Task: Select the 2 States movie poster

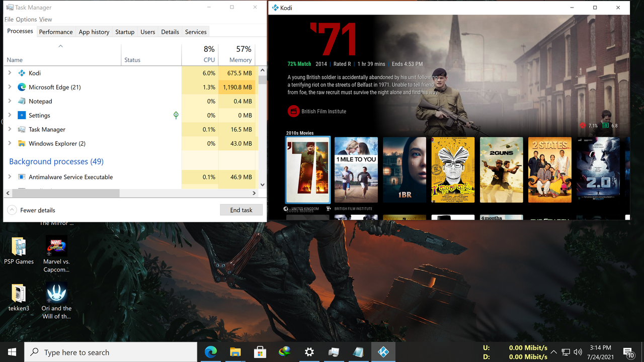Action: coord(549,170)
